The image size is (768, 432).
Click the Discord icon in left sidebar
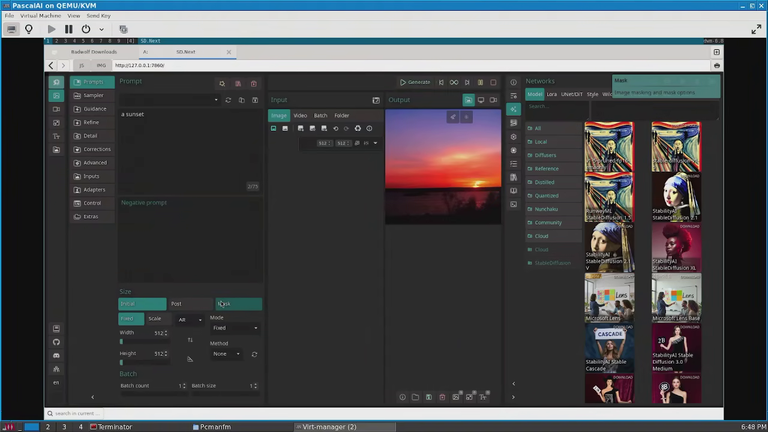(56, 355)
